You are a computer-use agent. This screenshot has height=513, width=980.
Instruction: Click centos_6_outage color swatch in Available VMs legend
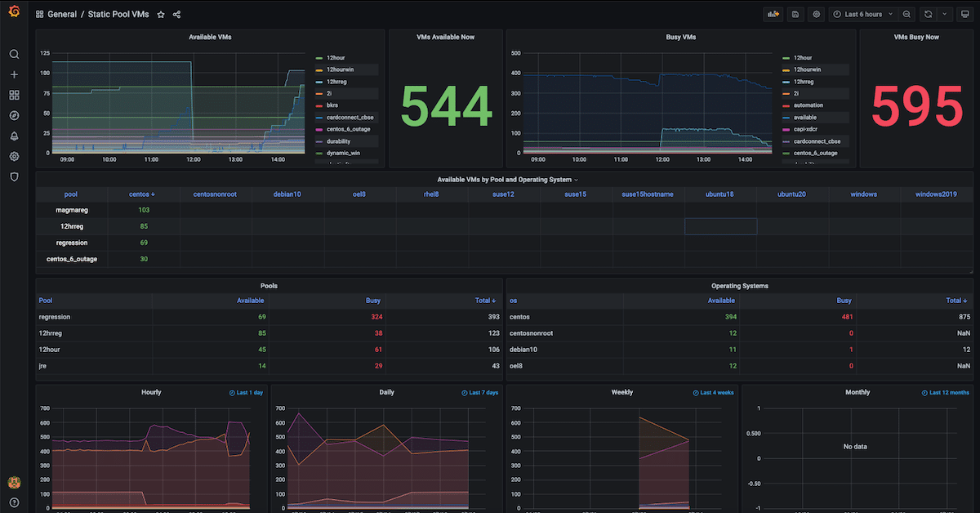point(319,130)
